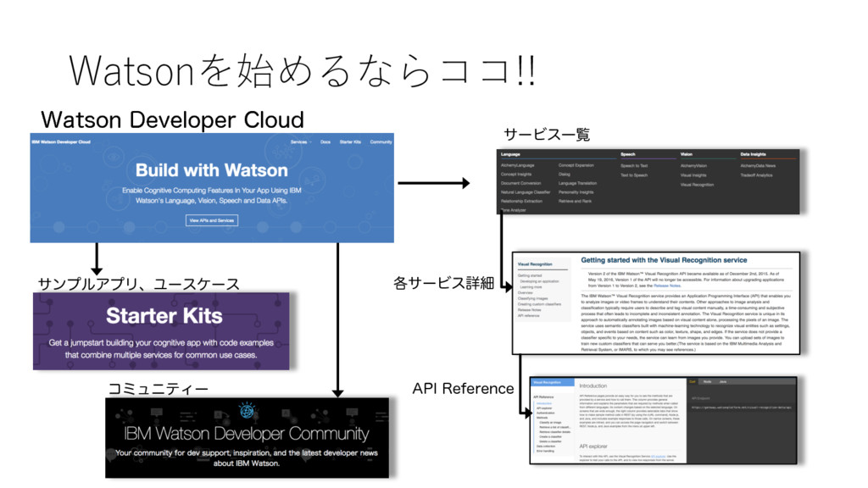Screen dimensions: 868x488
Task: Click the Watson atom logo icon
Action: [x=247, y=411]
